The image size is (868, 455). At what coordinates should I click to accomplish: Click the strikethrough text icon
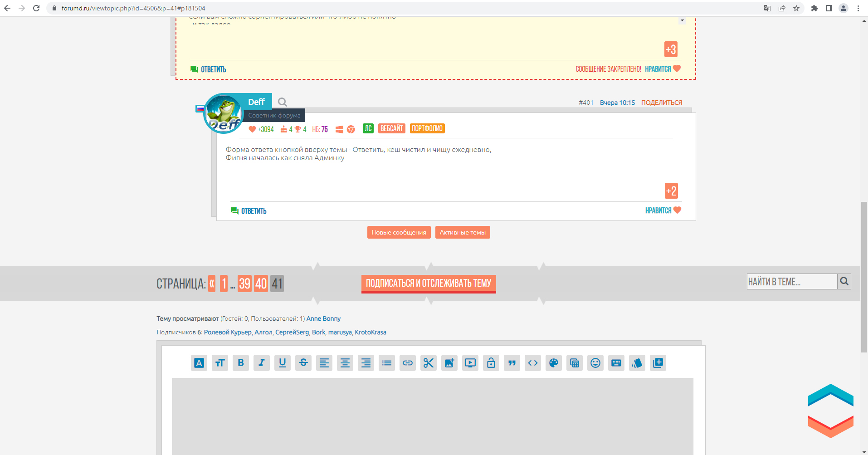[303, 363]
